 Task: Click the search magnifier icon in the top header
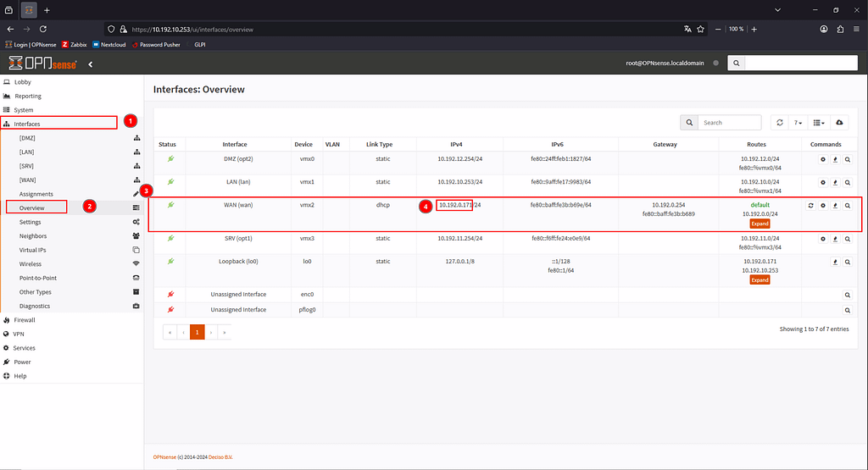[736, 64]
